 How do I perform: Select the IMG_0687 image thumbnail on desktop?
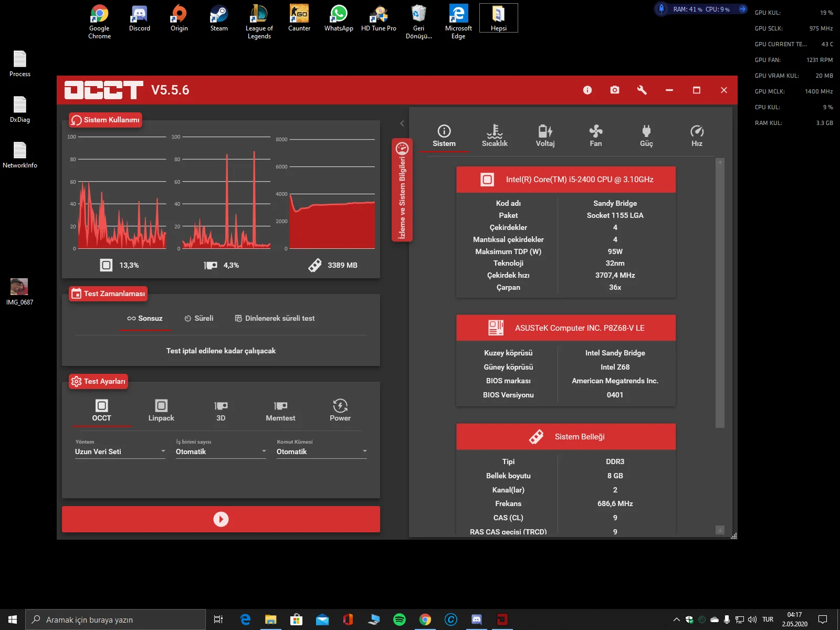pyautogui.click(x=19, y=291)
